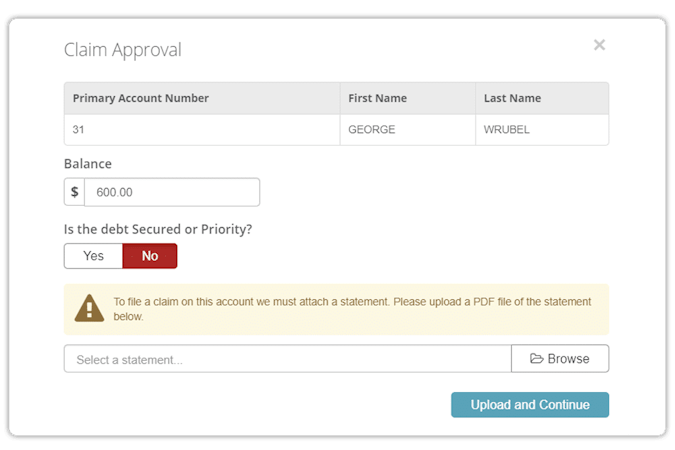
Task: Click the Select a statement field
Action: [287, 359]
